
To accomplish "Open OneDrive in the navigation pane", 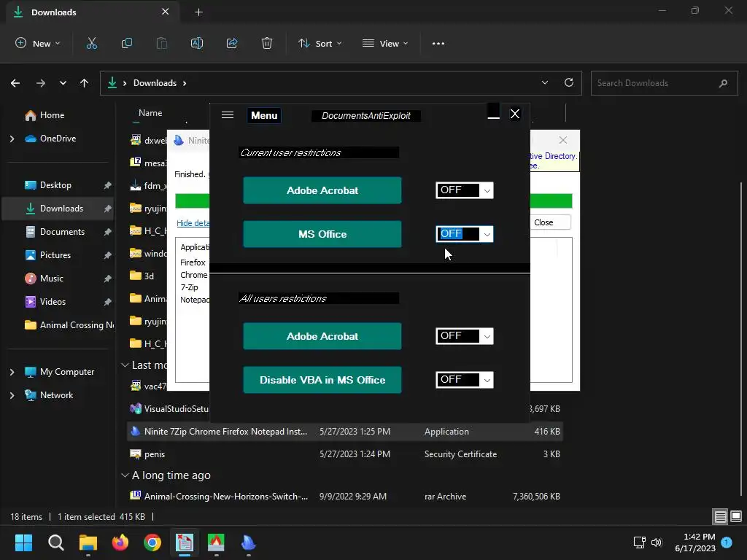I will pyautogui.click(x=58, y=138).
